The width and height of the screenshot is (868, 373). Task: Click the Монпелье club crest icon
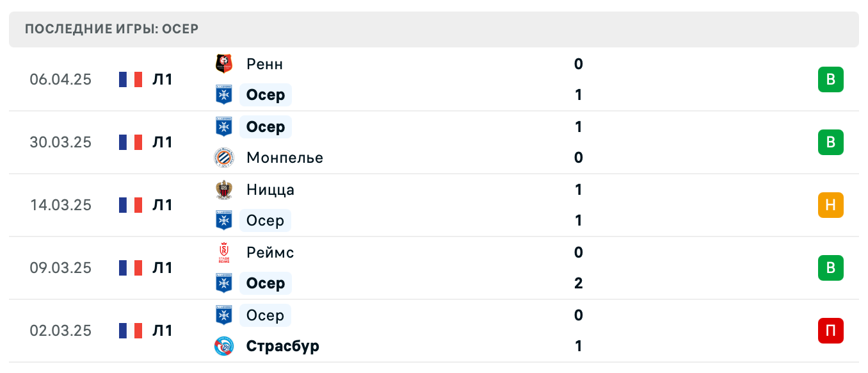[x=225, y=158]
